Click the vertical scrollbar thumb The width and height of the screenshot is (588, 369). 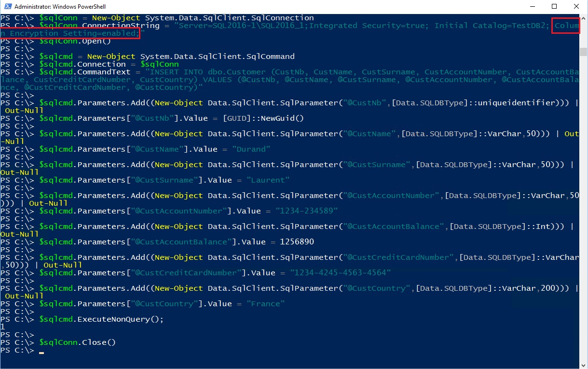coord(584,52)
